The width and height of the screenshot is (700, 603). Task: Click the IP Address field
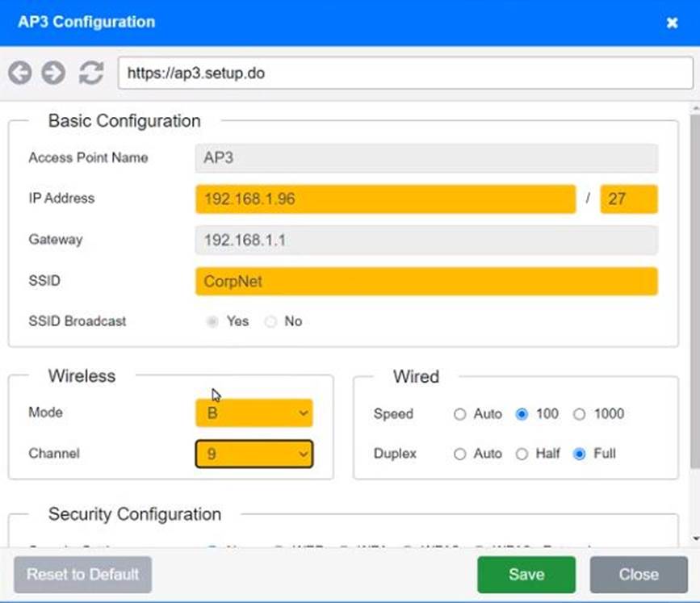point(384,199)
